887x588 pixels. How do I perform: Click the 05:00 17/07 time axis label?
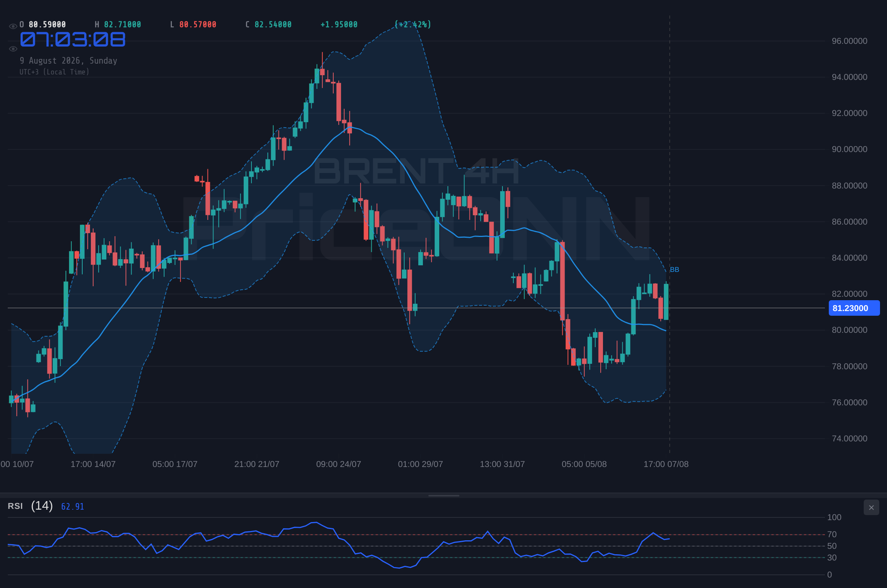point(175,464)
